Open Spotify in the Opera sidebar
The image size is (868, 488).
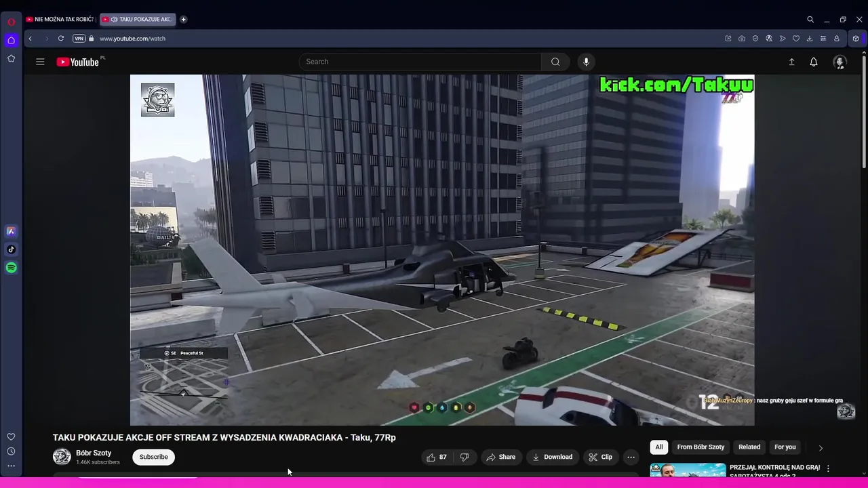point(11,268)
